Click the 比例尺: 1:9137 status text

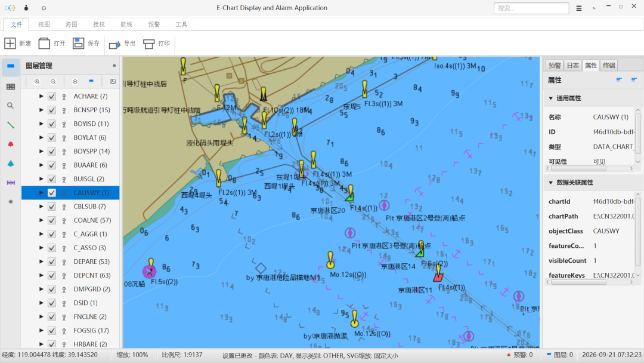(x=182, y=355)
